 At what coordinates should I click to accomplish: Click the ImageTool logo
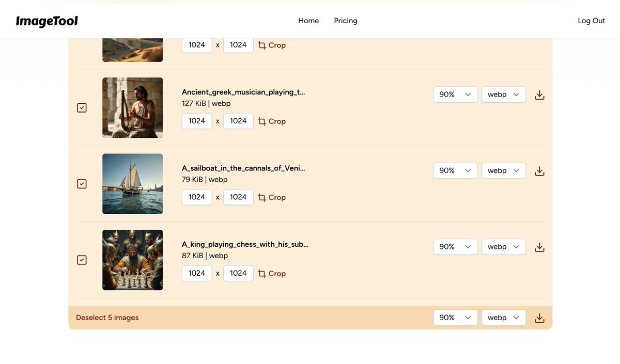(x=47, y=21)
